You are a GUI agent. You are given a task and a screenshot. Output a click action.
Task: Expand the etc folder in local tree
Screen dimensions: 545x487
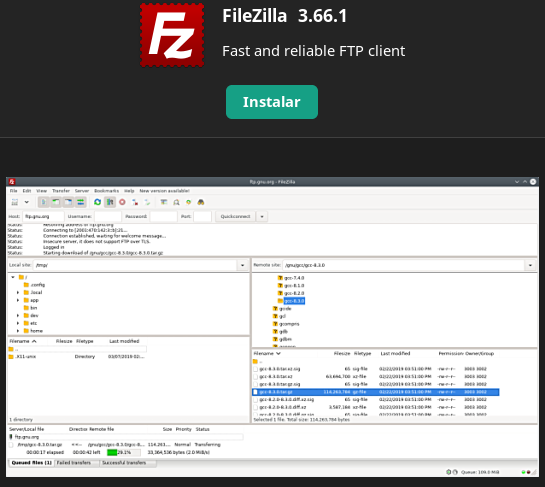click(18, 323)
